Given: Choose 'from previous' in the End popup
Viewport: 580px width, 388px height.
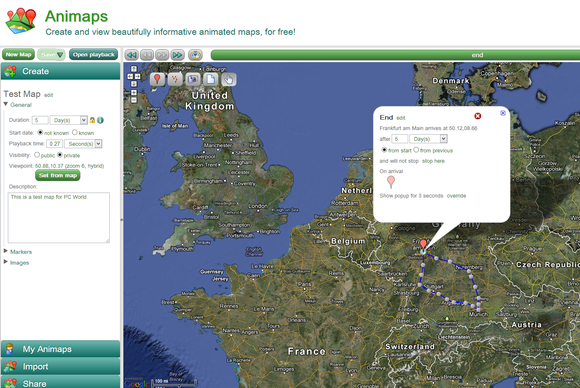Looking at the screenshot, I should coord(416,150).
